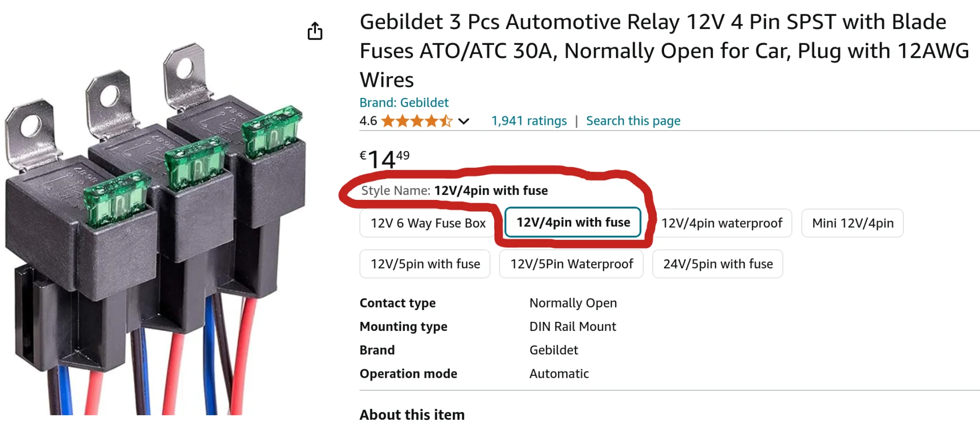Open the Brand: Gebildet link
The width and height of the screenshot is (980, 432).
tap(404, 103)
